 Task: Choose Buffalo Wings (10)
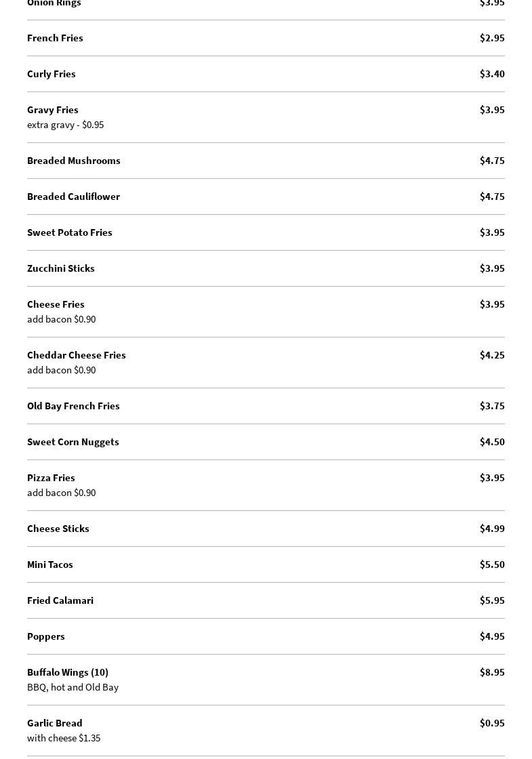(68, 672)
